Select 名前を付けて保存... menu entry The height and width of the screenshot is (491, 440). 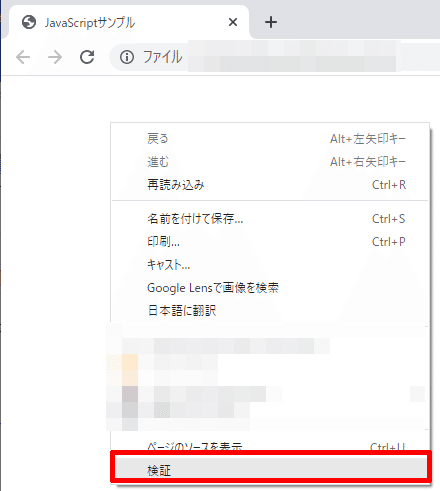(x=270, y=219)
